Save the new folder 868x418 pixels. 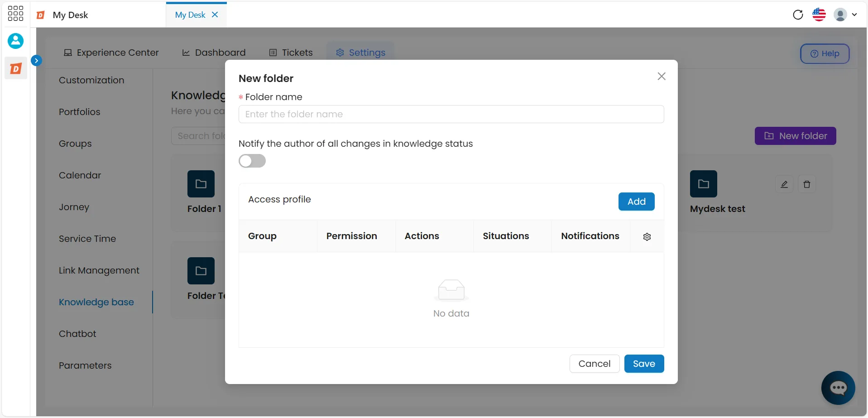click(644, 364)
